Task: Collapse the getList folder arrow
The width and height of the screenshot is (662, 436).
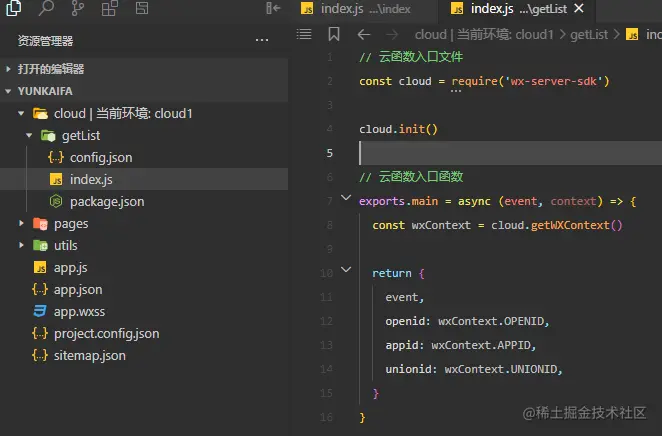Action: click(29, 135)
